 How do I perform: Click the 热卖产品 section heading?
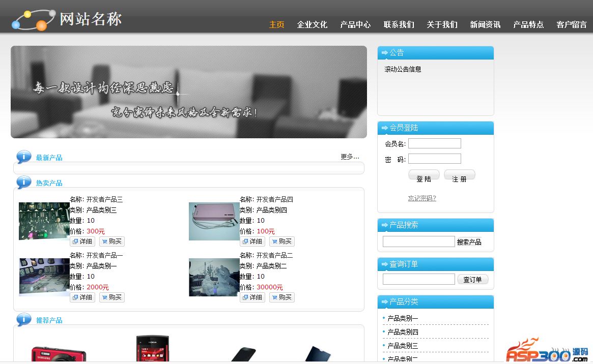coord(49,183)
